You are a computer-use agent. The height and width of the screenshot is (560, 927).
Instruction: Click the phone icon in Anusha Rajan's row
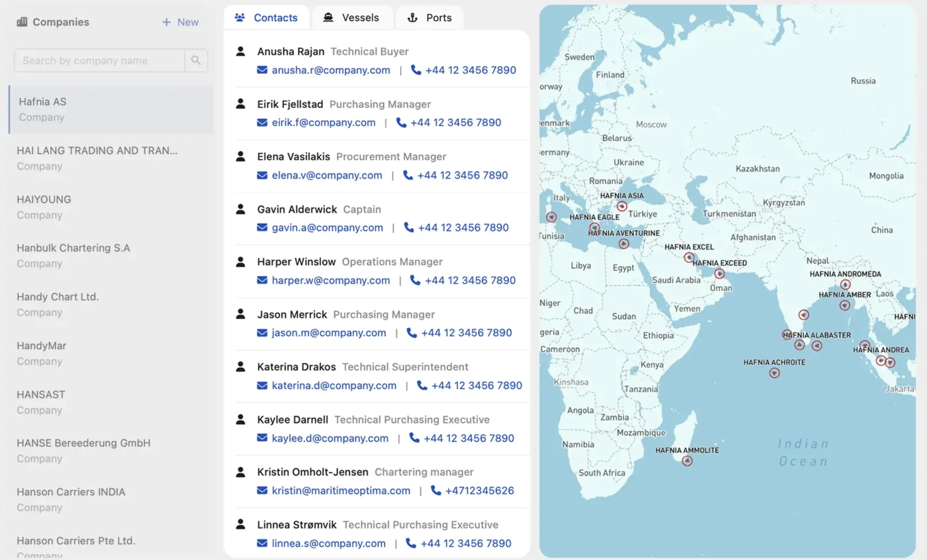pos(416,70)
